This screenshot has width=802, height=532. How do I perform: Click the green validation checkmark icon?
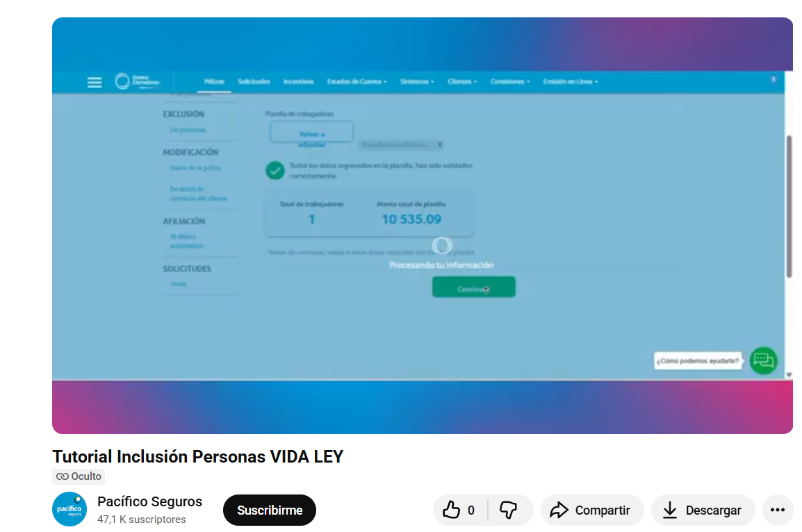[275, 170]
